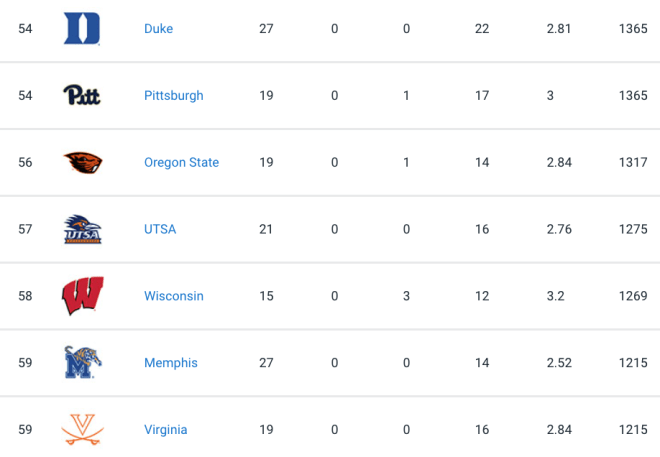Image resolution: width=660 pixels, height=457 pixels.
Task: Open the Memphis team link
Action: pos(170,363)
